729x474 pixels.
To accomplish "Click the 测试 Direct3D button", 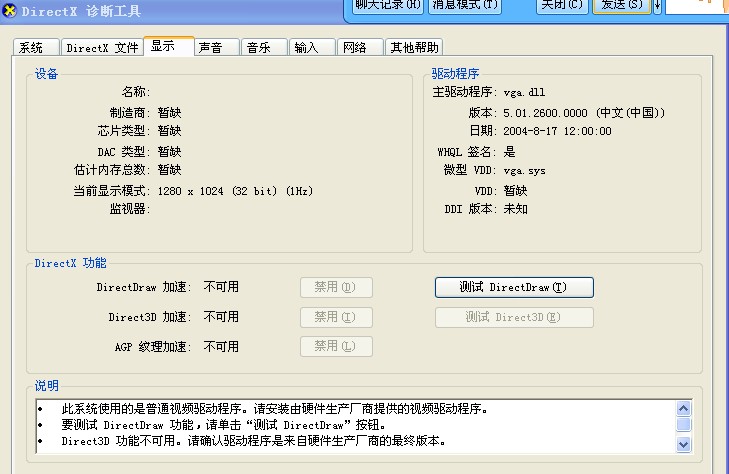I will coord(514,317).
